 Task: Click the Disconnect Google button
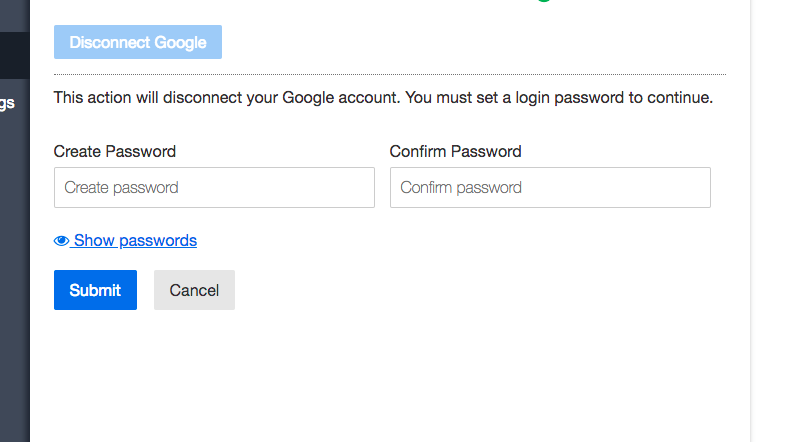pyautogui.click(x=138, y=42)
